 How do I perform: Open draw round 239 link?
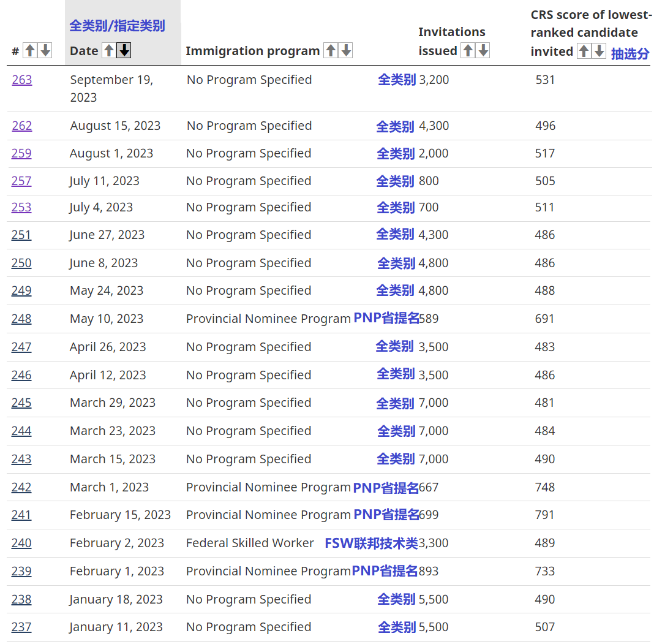tap(21, 571)
